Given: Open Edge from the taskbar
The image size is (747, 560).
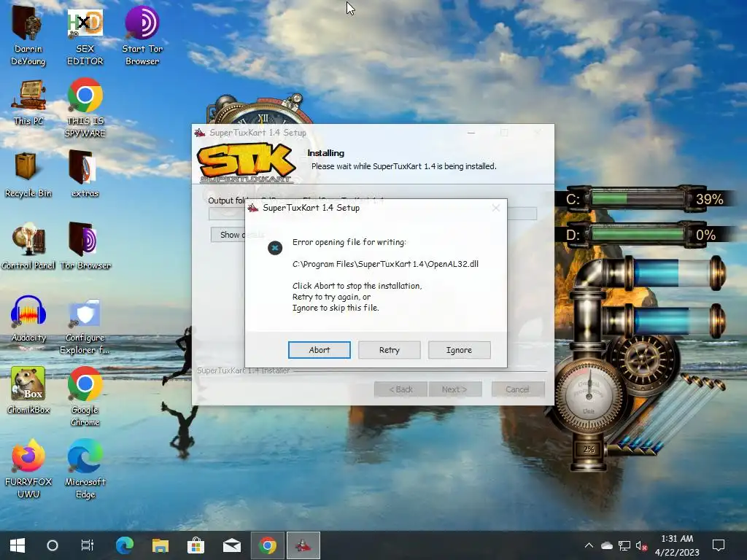Looking at the screenshot, I should [125, 545].
